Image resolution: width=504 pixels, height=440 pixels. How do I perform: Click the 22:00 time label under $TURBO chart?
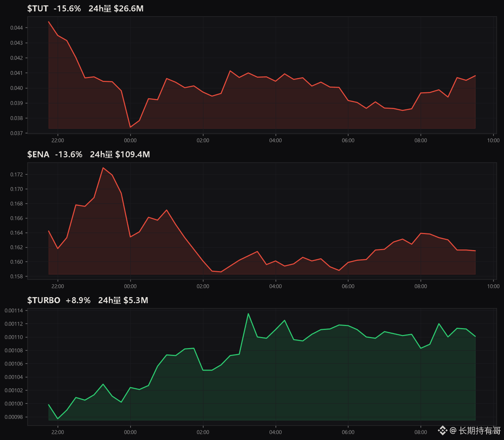58,432
